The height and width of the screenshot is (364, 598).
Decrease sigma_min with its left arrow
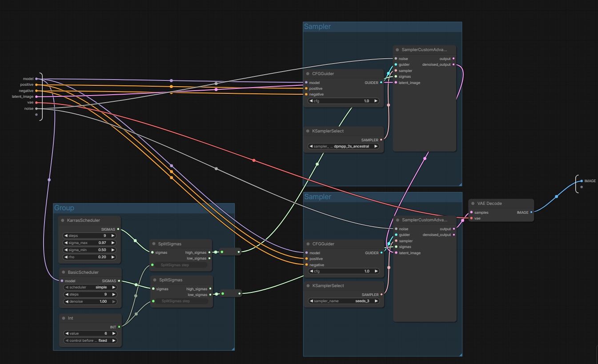point(66,250)
